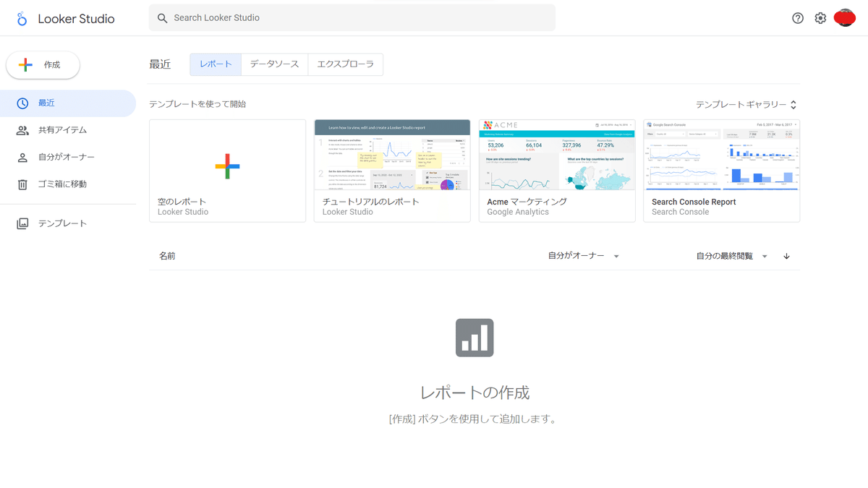
Task: Click the レポートの作成 heading
Action: click(475, 393)
